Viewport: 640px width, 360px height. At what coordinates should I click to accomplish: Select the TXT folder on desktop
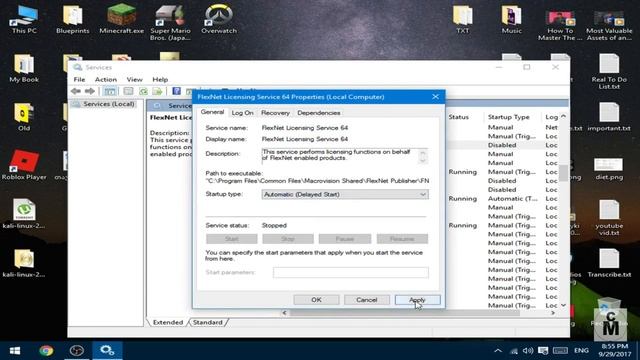point(462,19)
